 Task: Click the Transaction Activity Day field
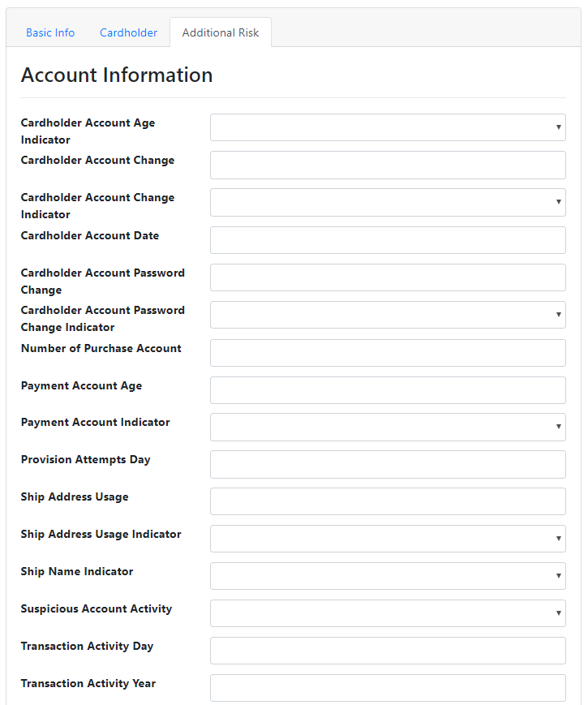(x=388, y=651)
